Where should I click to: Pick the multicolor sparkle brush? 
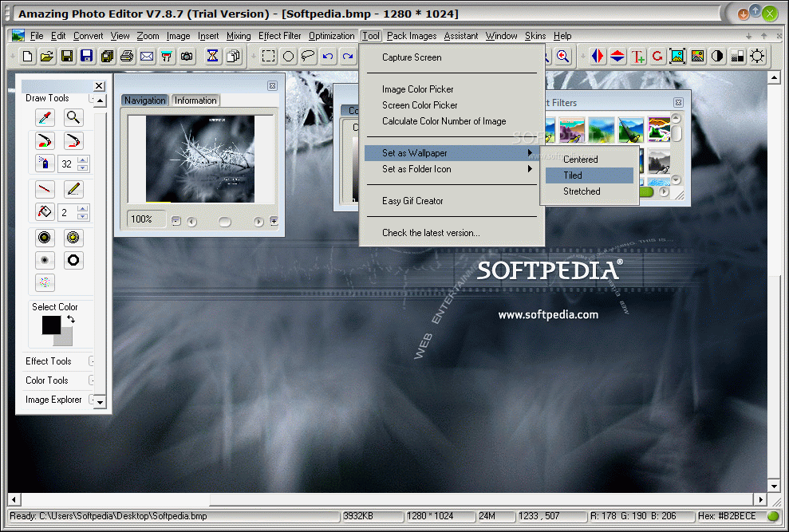tap(45, 282)
